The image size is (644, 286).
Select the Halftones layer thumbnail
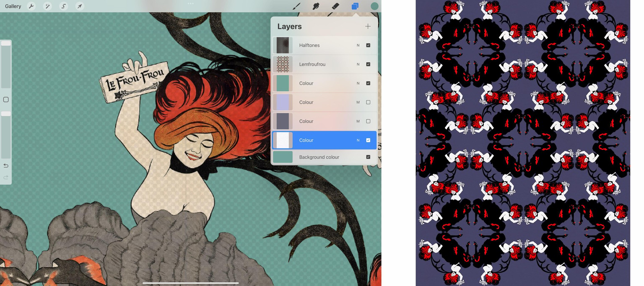tap(283, 45)
